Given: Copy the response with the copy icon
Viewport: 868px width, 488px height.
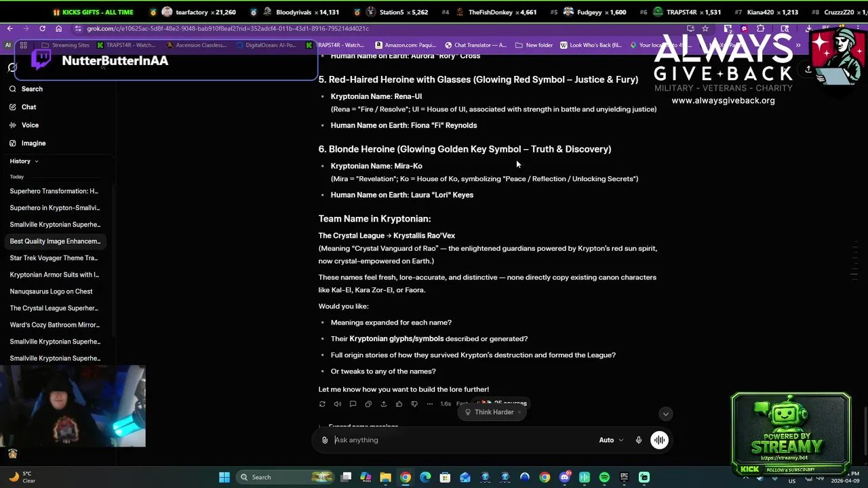Looking at the screenshot, I should (368, 404).
